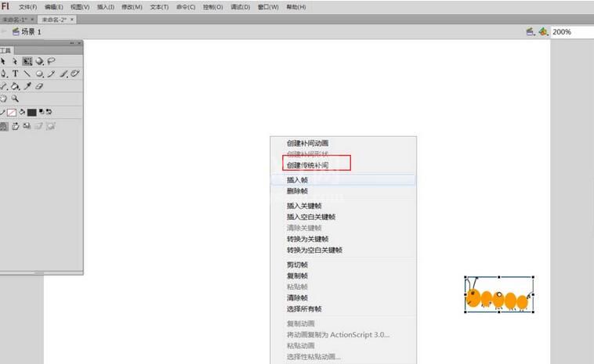Close the 未命名-2 document tab
This screenshot has width=594, height=364.
(x=71, y=20)
